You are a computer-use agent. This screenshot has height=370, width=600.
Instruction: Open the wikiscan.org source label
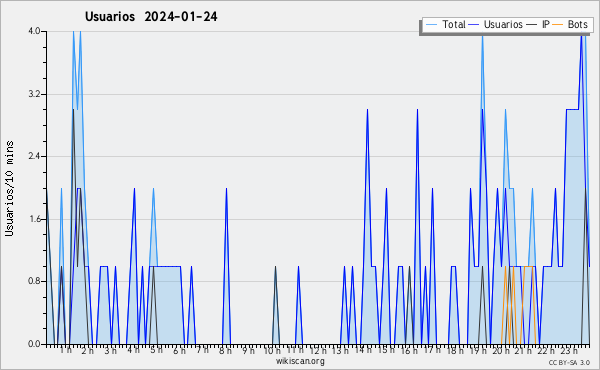[x=300, y=361]
